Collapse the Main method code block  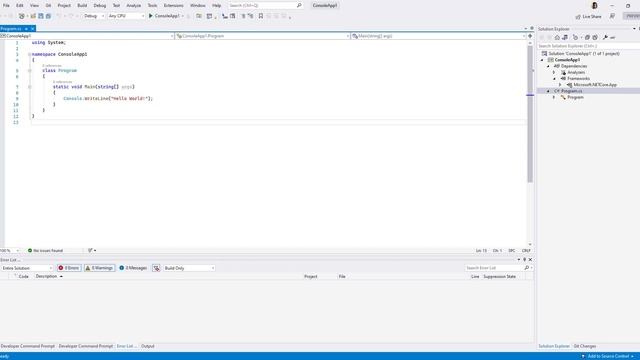[29, 87]
